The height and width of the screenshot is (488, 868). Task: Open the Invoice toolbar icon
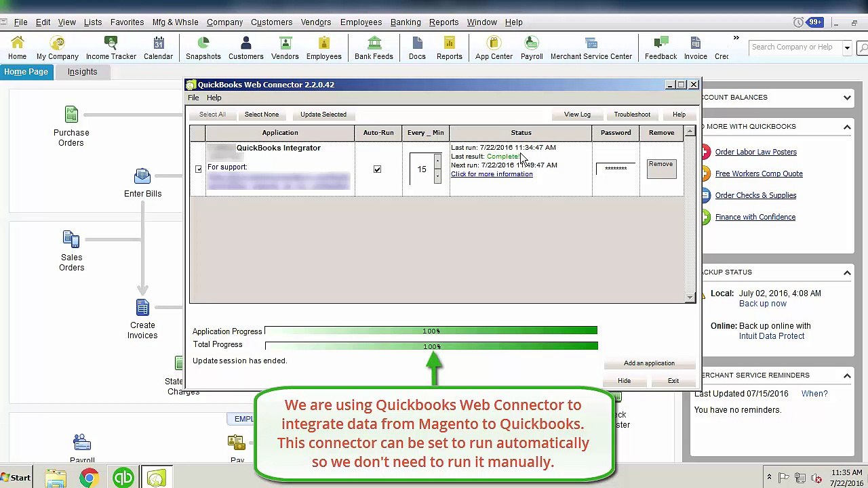tap(696, 48)
